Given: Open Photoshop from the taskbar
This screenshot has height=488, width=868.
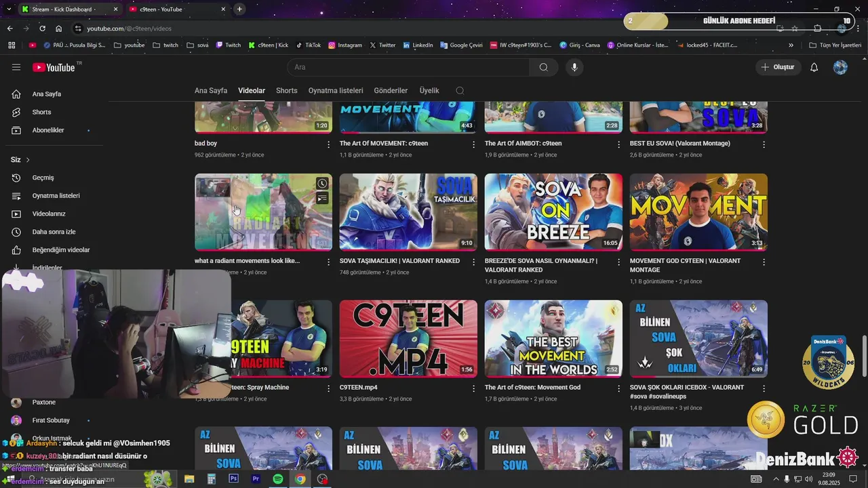Looking at the screenshot, I should coord(234,479).
